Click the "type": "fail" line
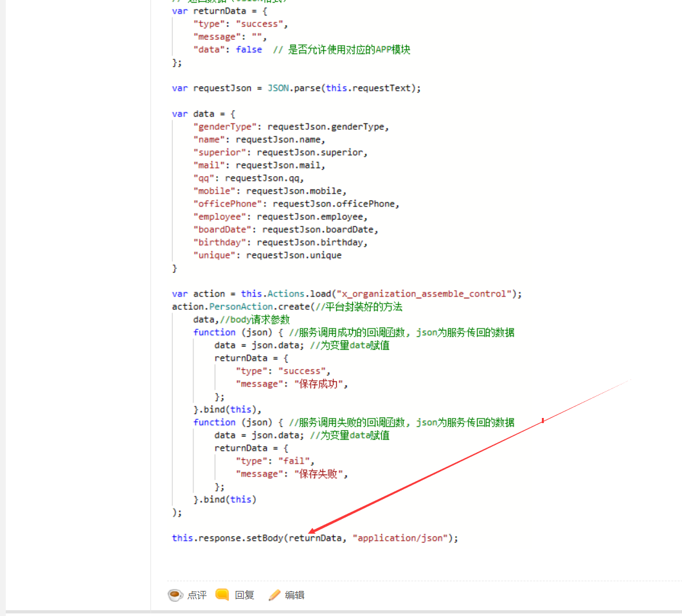This screenshot has height=616, width=682. point(275,461)
